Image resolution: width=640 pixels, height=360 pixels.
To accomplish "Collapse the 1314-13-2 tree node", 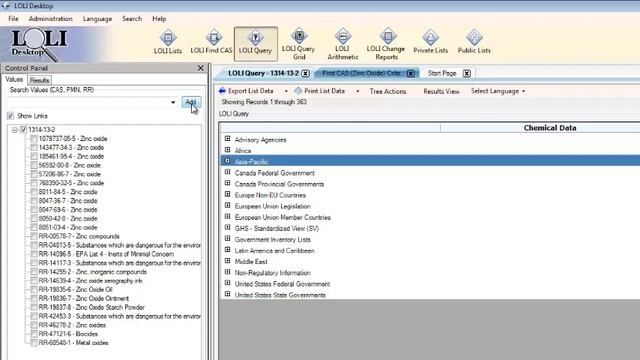I will pos(15,130).
